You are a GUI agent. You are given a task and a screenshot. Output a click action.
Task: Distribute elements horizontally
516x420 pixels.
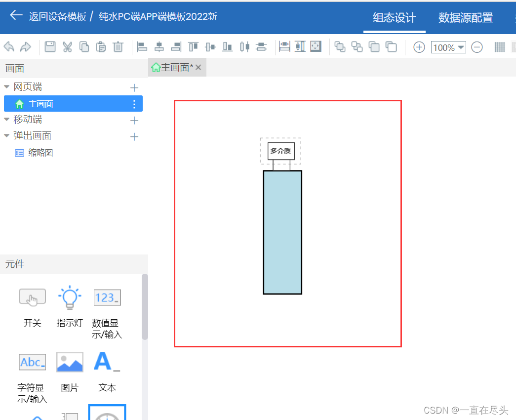click(244, 47)
